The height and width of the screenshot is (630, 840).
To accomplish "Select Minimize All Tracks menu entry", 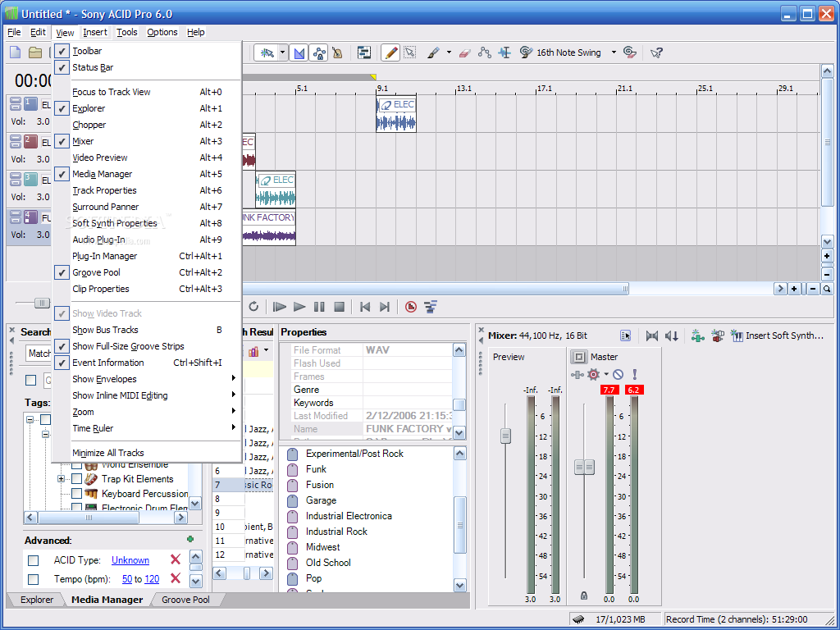I will [146, 453].
